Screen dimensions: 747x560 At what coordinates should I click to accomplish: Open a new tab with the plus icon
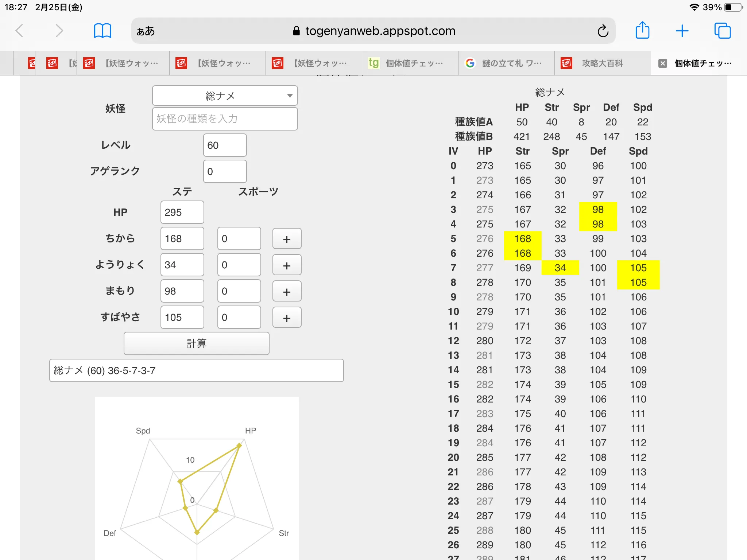[682, 31]
